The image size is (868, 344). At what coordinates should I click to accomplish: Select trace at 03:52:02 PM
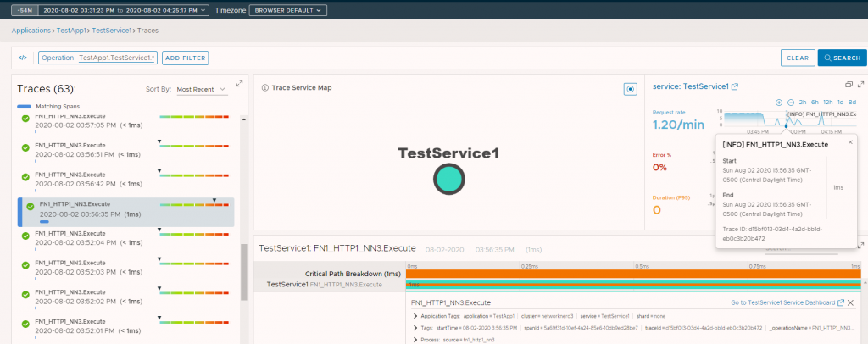tap(125, 297)
